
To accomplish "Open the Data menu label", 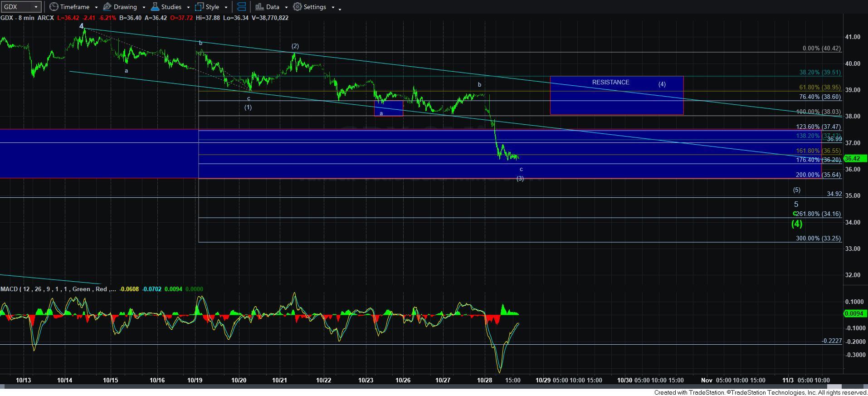I will coord(273,7).
